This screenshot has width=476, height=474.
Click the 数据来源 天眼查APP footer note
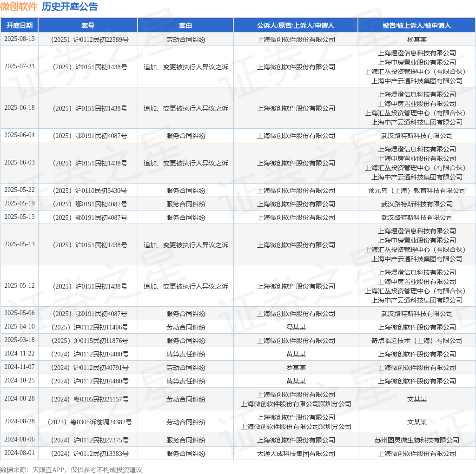tap(71, 470)
